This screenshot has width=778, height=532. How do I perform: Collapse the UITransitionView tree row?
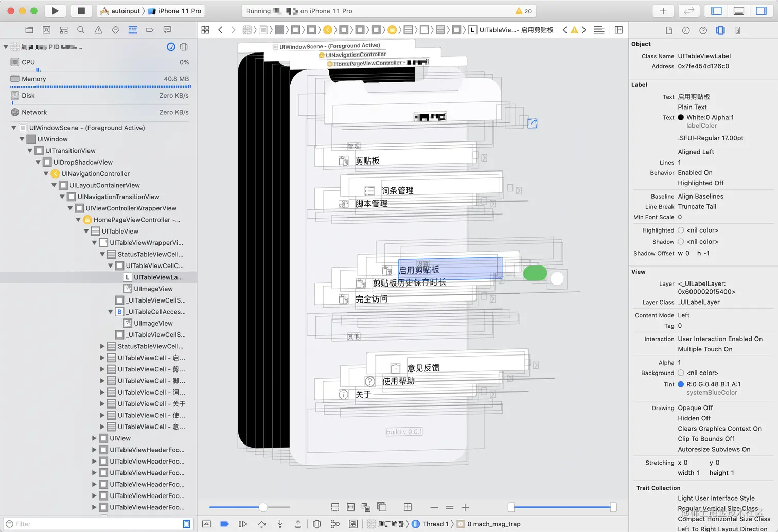point(30,151)
